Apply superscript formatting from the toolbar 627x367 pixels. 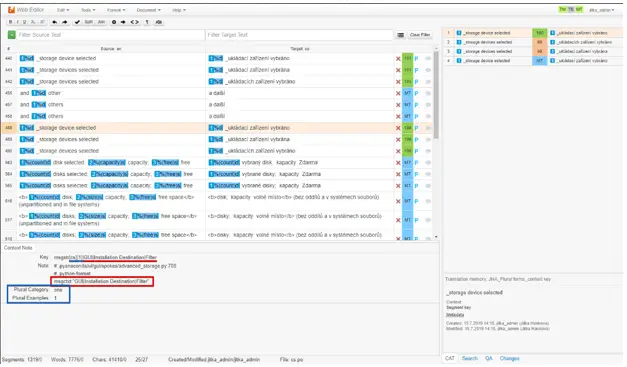pos(42,22)
